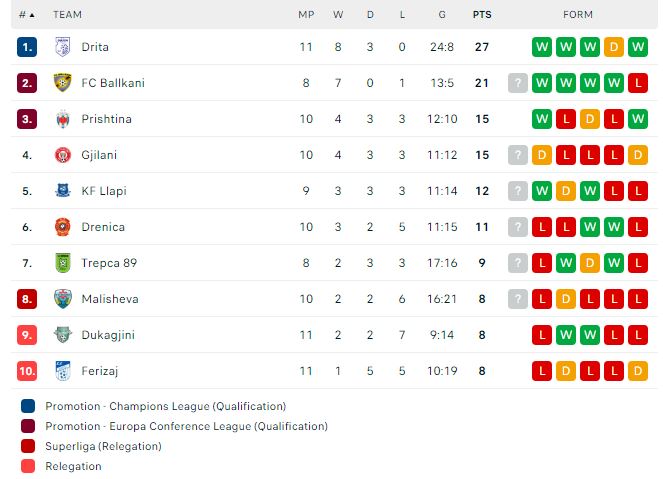The width and height of the screenshot is (663, 479).
Task: Click the Ferizaj club crest icon
Action: pyautogui.click(x=63, y=371)
